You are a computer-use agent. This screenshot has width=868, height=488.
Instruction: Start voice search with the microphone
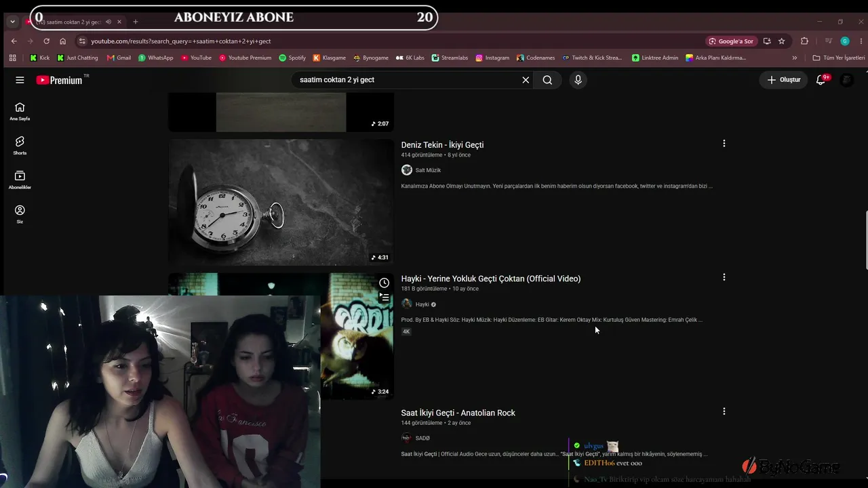tap(578, 80)
